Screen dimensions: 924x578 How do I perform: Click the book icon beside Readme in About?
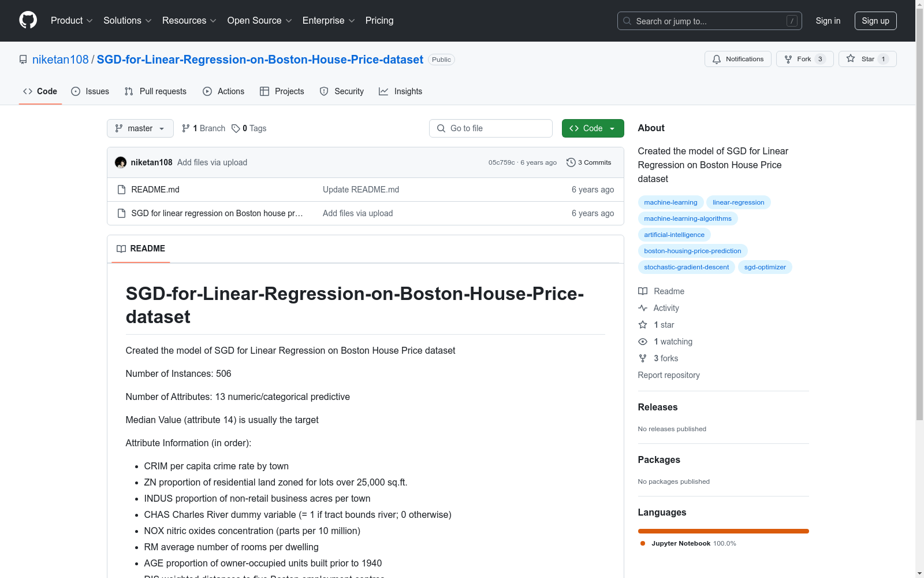[643, 291]
